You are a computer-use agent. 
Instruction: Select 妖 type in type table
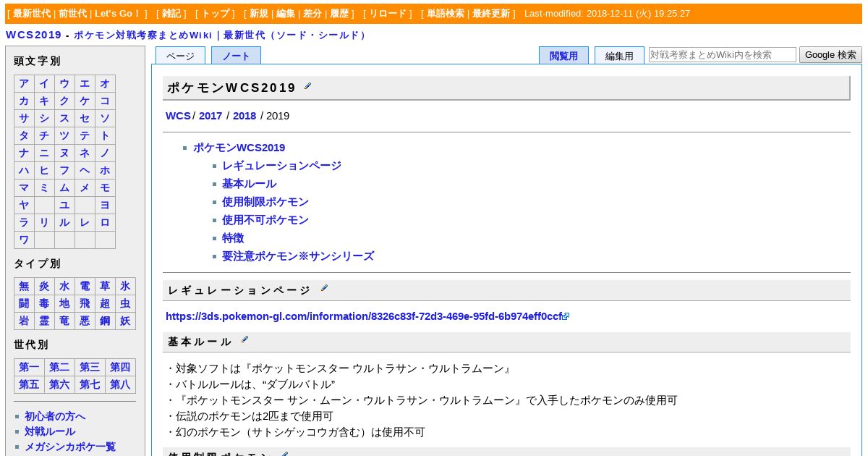pyautogui.click(x=125, y=321)
